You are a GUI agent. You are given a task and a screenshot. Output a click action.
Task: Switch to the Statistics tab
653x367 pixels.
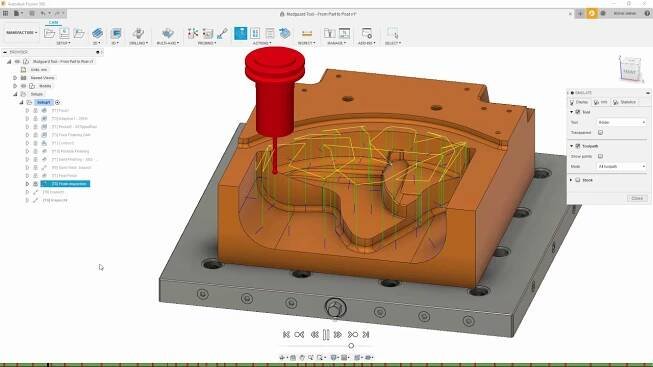625,102
